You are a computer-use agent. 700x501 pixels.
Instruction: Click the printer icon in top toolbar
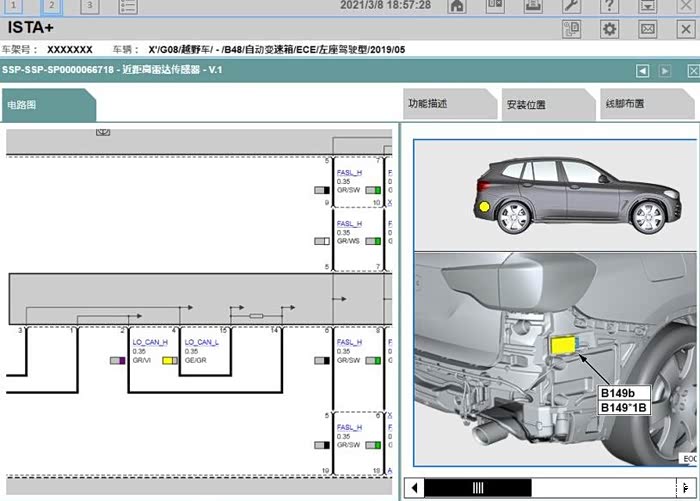pyautogui.click(x=533, y=6)
